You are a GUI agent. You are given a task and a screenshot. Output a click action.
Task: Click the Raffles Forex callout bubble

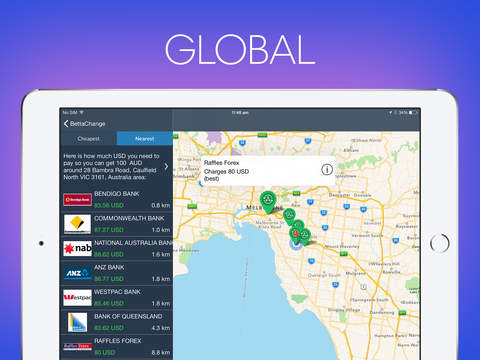(x=268, y=171)
